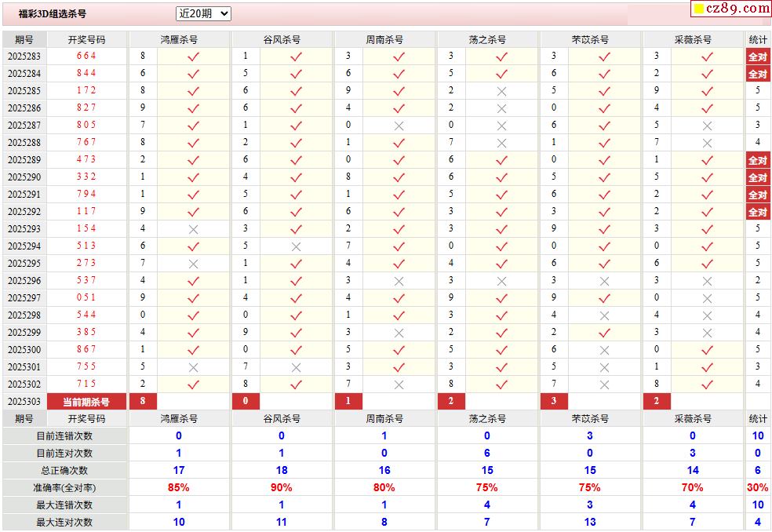
Task: Click the 全对 badge for issue 2025290
Action: pyautogui.click(x=758, y=177)
